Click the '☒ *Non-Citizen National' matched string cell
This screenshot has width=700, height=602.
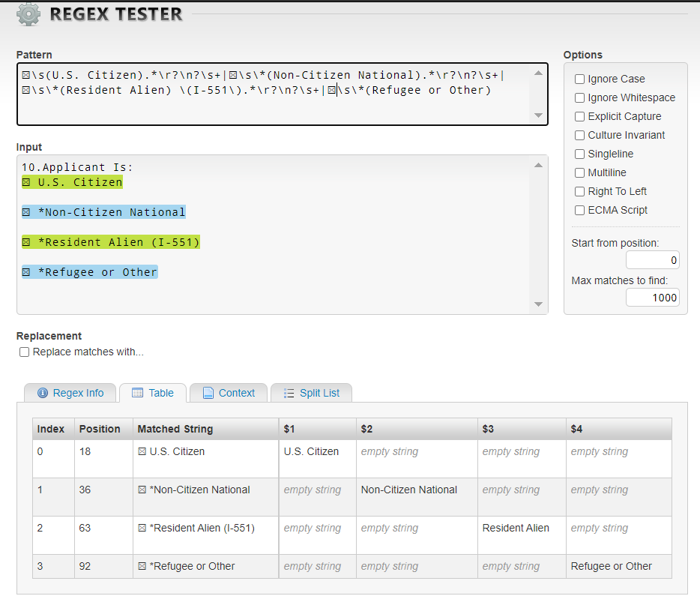click(206, 497)
